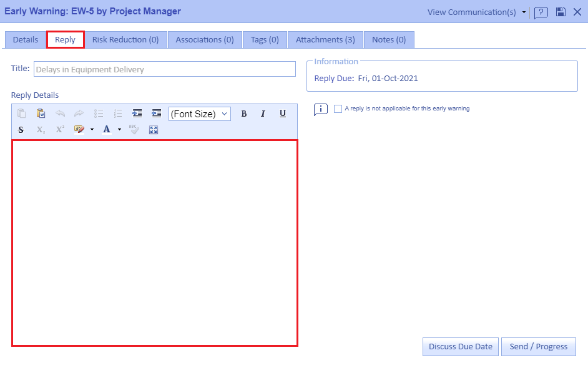Open the Attachments (3) tab

click(325, 39)
